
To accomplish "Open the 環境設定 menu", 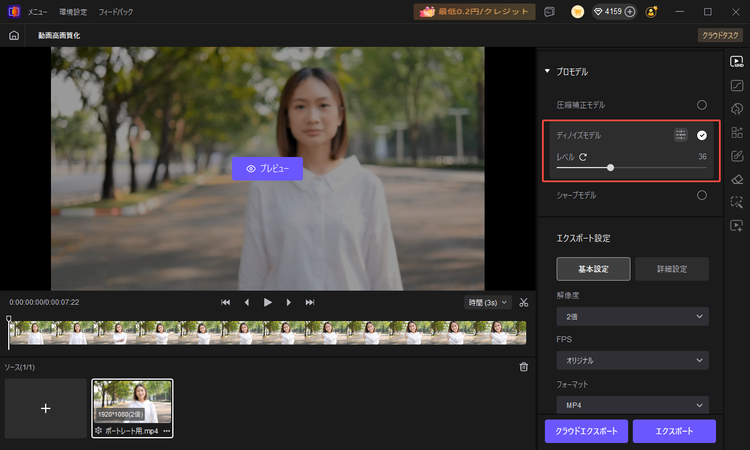I will point(73,12).
